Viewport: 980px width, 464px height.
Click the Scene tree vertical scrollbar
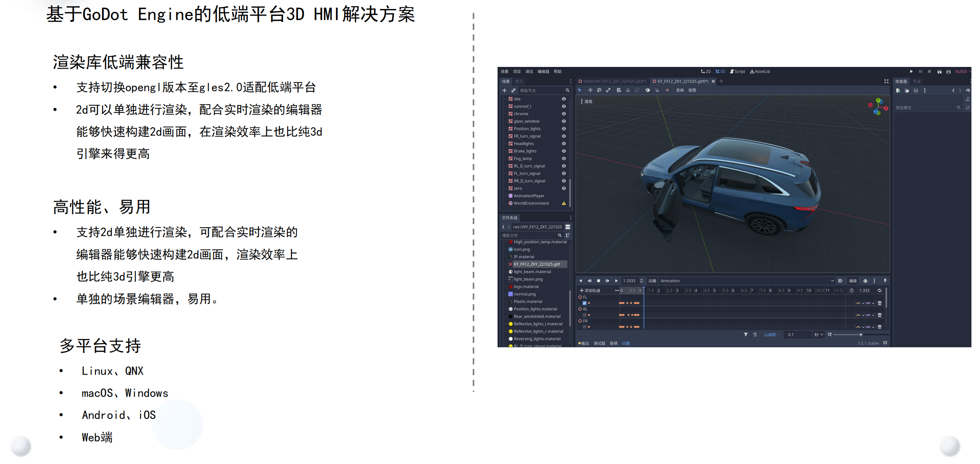pyautogui.click(x=570, y=193)
